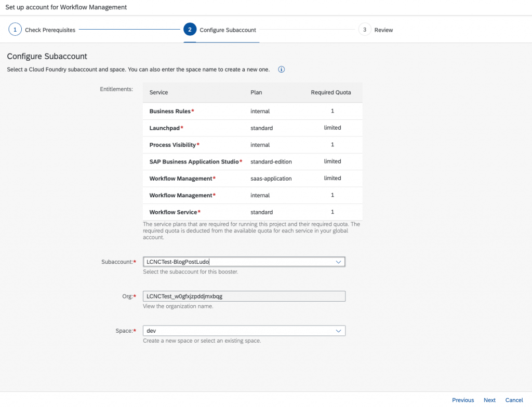Click the Process Visibility internal plan cell
The height and width of the screenshot is (407, 532).
pos(260,145)
